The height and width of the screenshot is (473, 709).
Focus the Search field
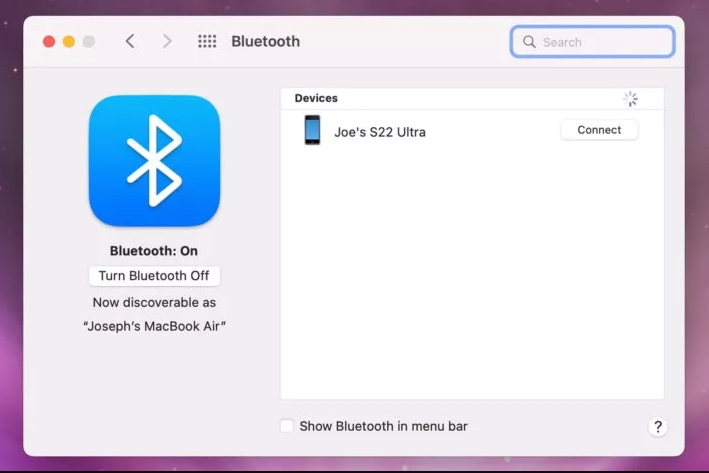[x=592, y=42]
